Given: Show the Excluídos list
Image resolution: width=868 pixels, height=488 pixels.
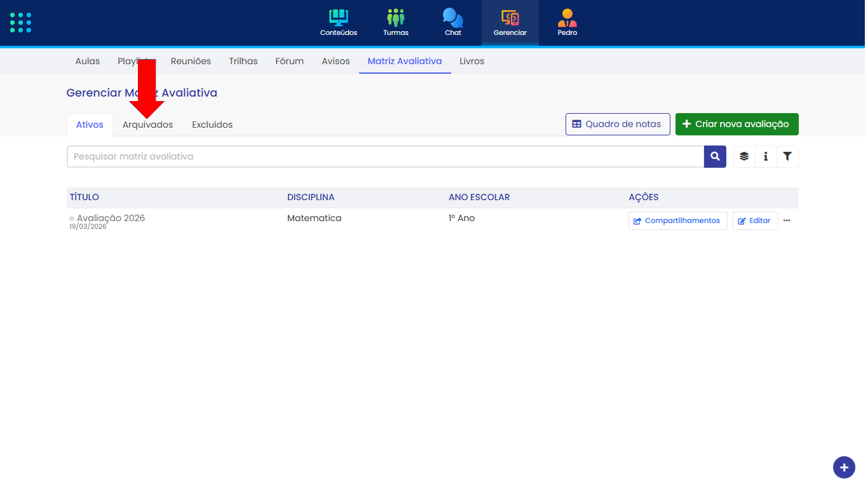Looking at the screenshot, I should coord(212,125).
